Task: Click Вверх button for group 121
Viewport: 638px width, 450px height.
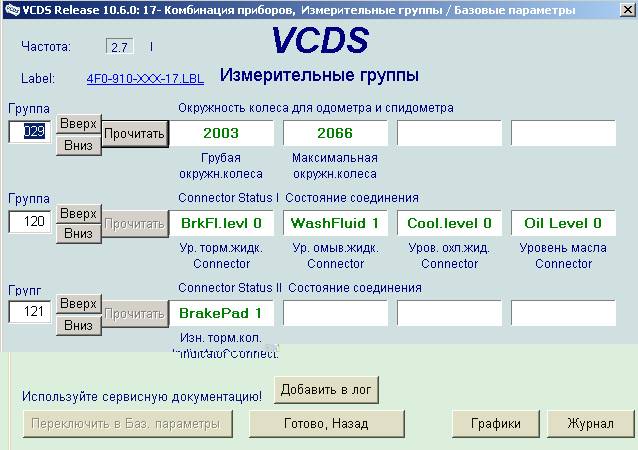Action: click(79, 304)
